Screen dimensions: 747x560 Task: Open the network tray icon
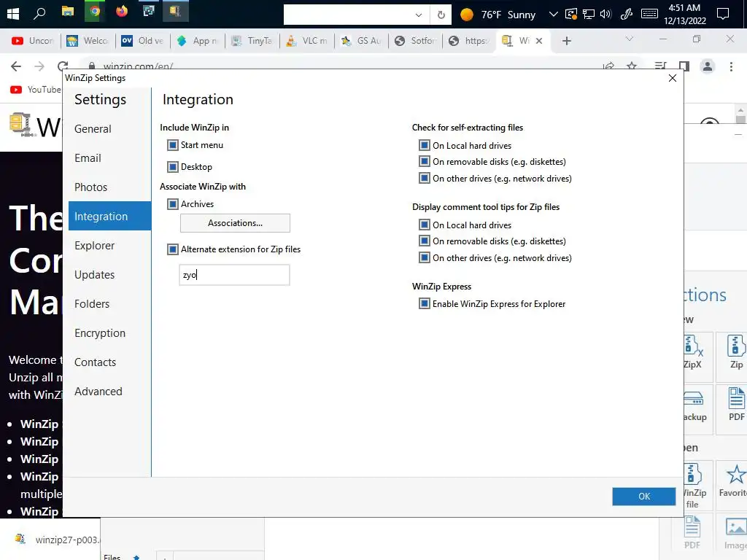(589, 14)
